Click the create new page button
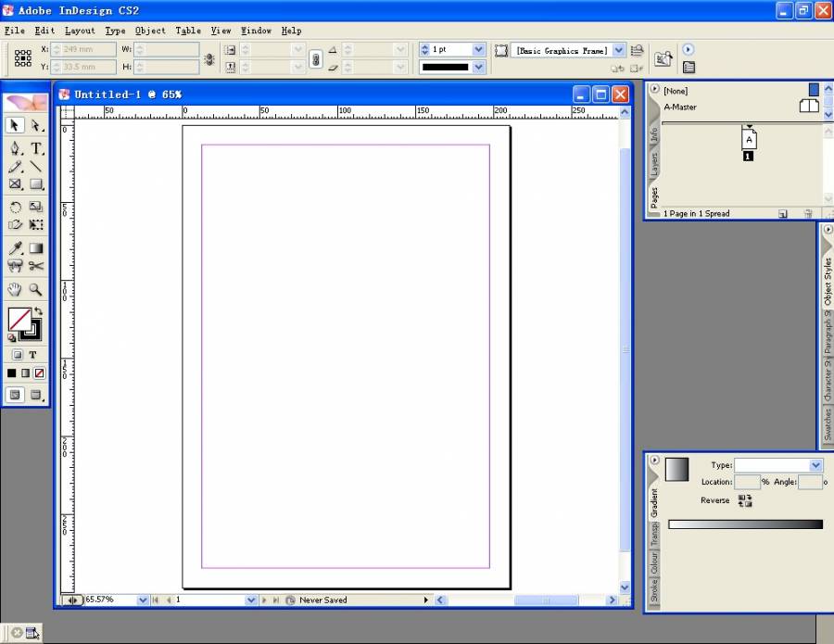The height and width of the screenshot is (644, 834). coord(783,214)
